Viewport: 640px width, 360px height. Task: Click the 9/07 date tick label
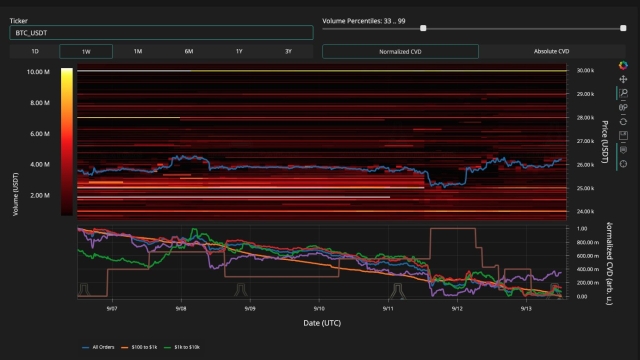point(112,309)
